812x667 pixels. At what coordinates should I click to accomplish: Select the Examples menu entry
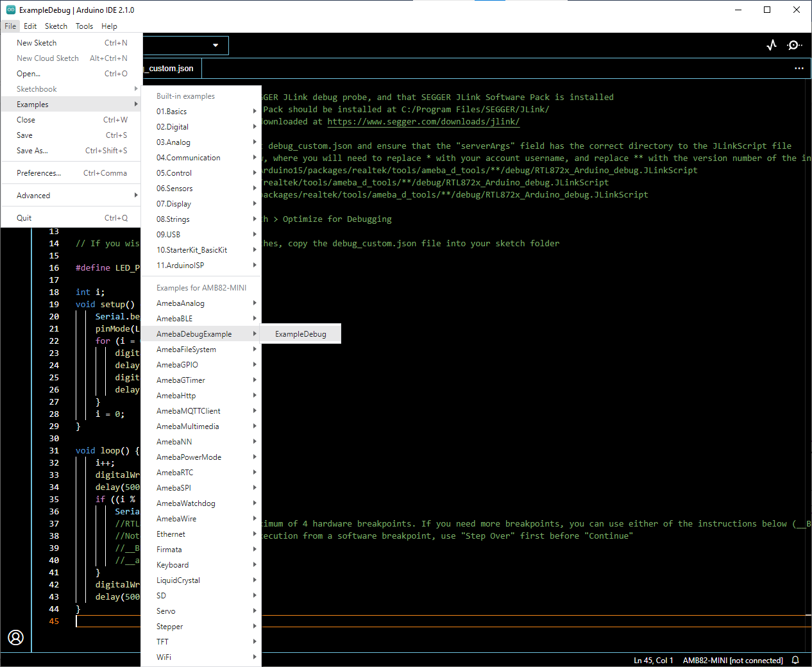tap(71, 105)
